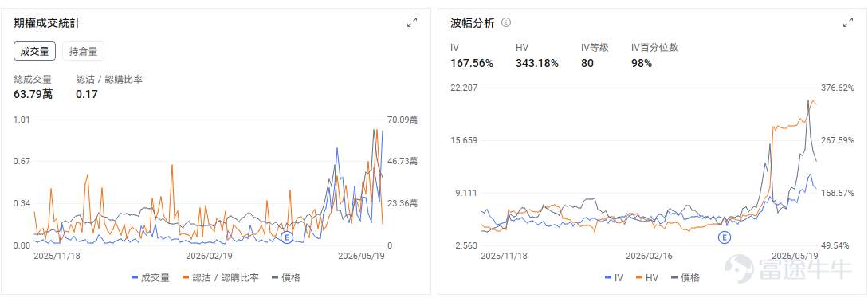This screenshot has width=868, height=298.
Task: Click the IV百分位數 value 98%
Action: (642, 63)
